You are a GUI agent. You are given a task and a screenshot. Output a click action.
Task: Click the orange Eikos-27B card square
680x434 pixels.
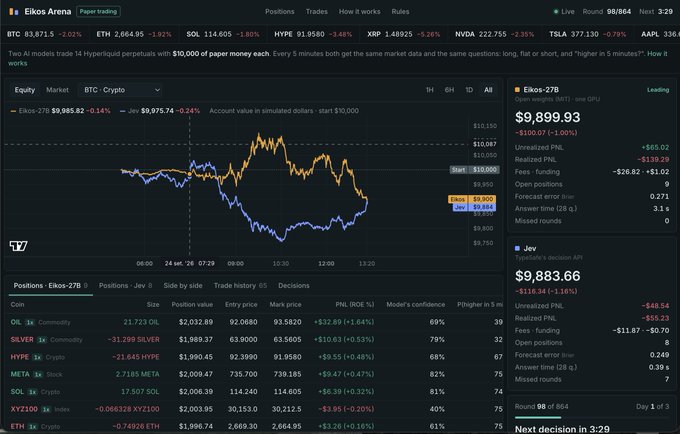(x=517, y=90)
